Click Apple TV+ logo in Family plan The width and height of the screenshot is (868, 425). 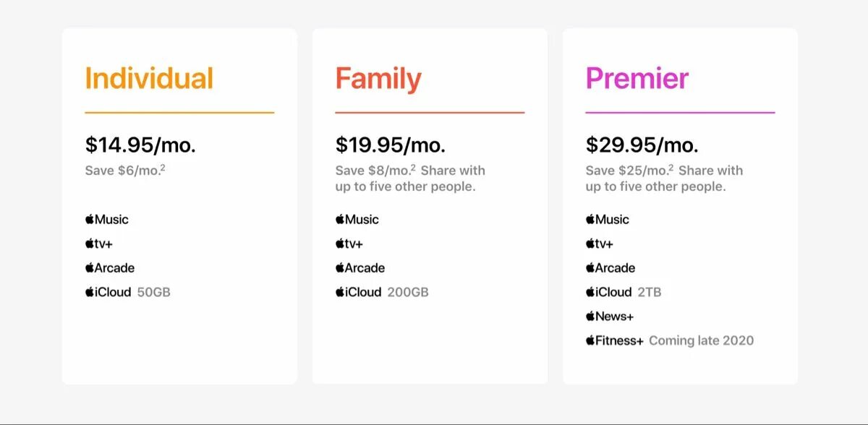(349, 244)
